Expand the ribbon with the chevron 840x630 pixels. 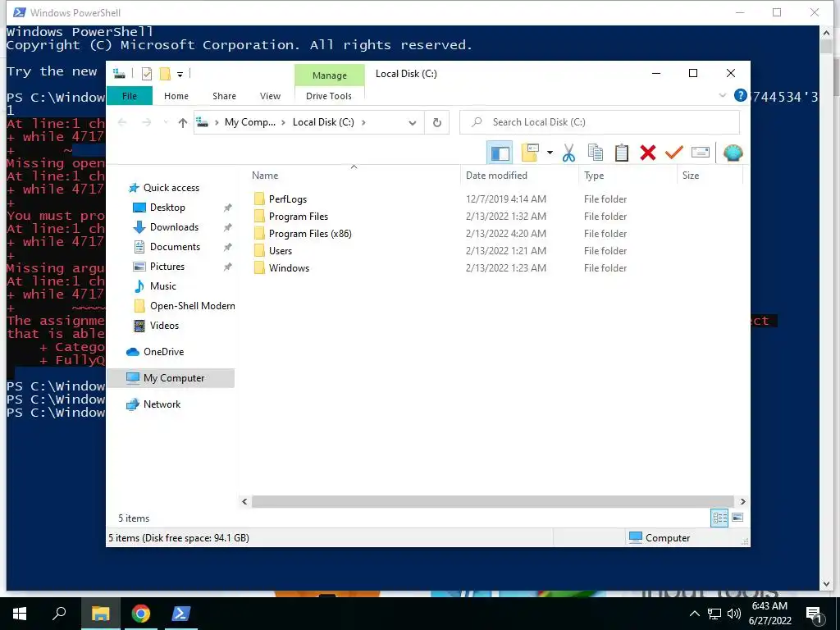(x=722, y=96)
